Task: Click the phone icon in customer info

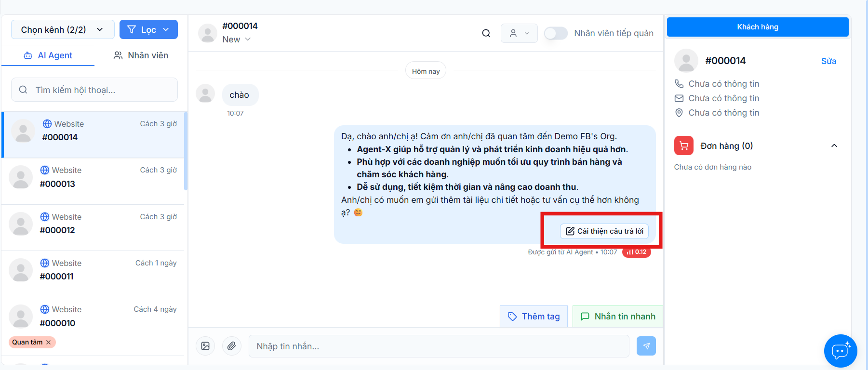Action: coord(679,84)
